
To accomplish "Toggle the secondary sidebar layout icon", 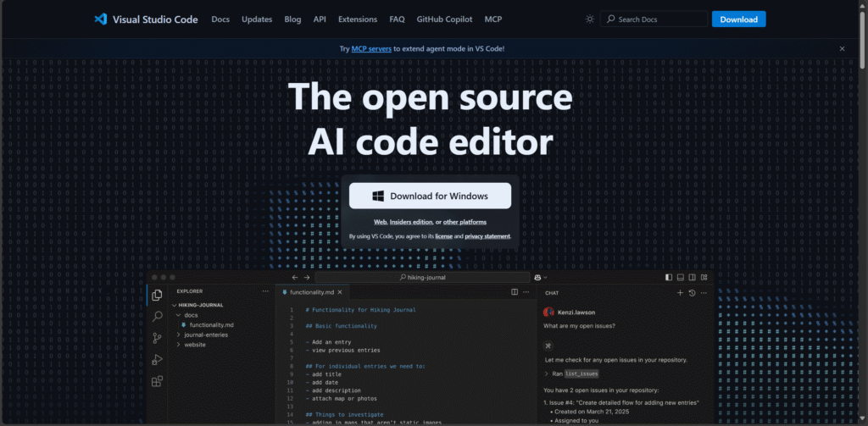I will coord(693,277).
